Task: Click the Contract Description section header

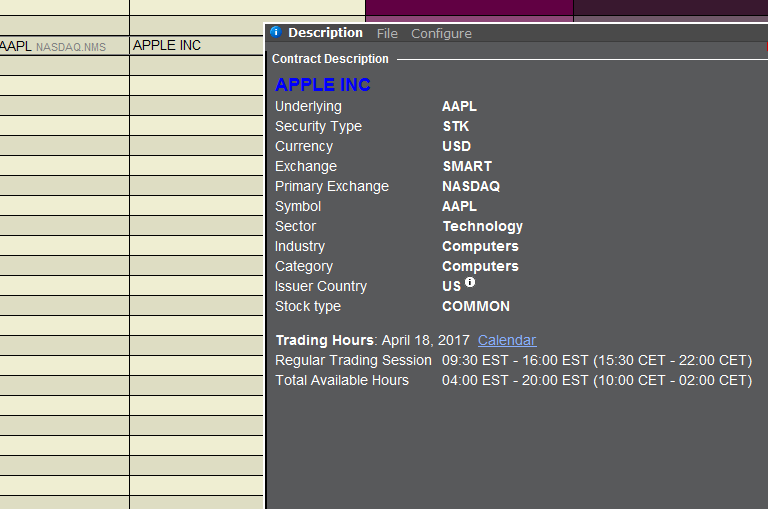Action: coord(330,59)
